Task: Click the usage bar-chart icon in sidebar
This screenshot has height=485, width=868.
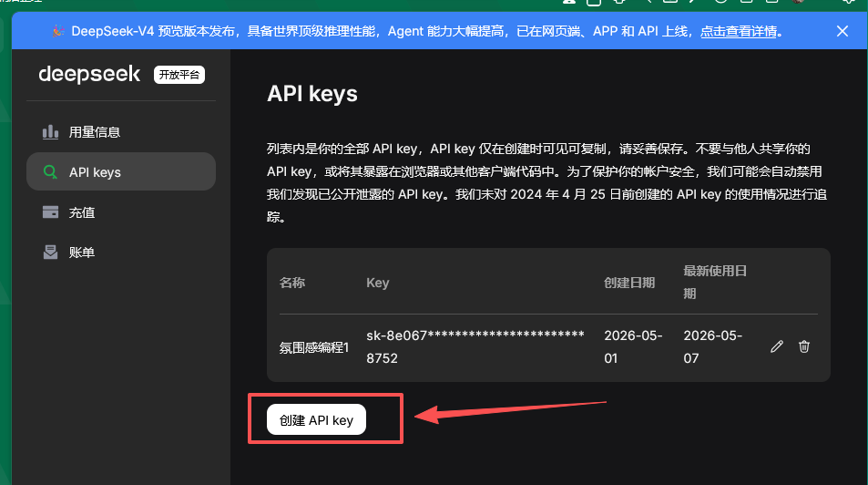Action: pyautogui.click(x=50, y=132)
